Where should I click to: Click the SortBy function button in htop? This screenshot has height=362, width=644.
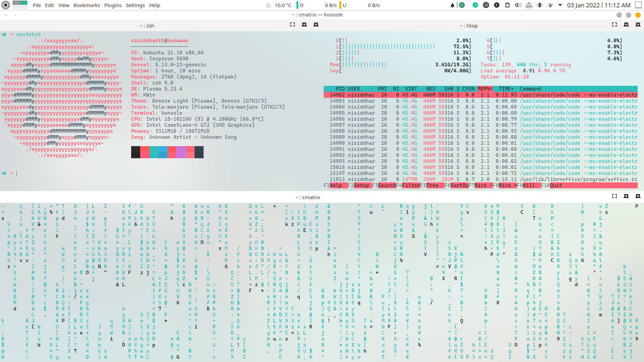459,185
